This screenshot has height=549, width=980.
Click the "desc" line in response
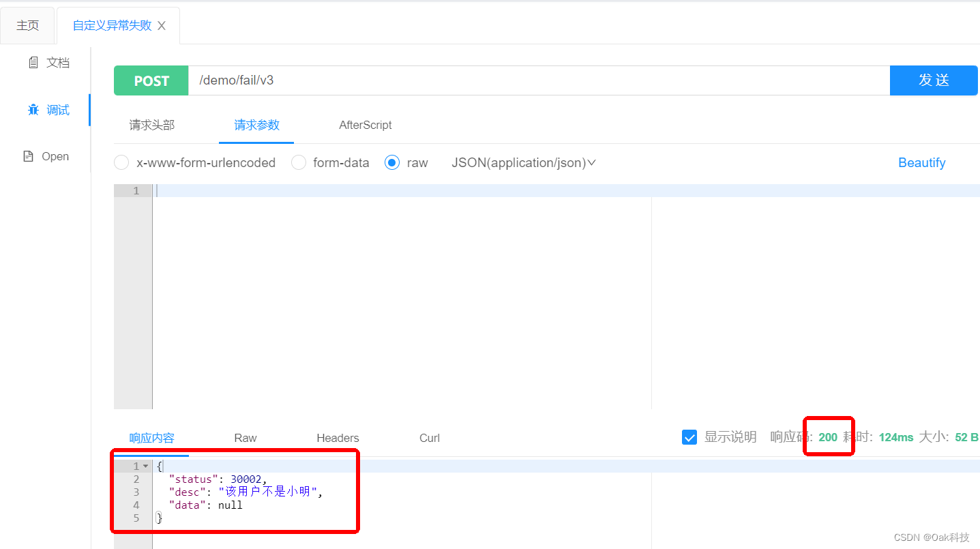(246, 492)
